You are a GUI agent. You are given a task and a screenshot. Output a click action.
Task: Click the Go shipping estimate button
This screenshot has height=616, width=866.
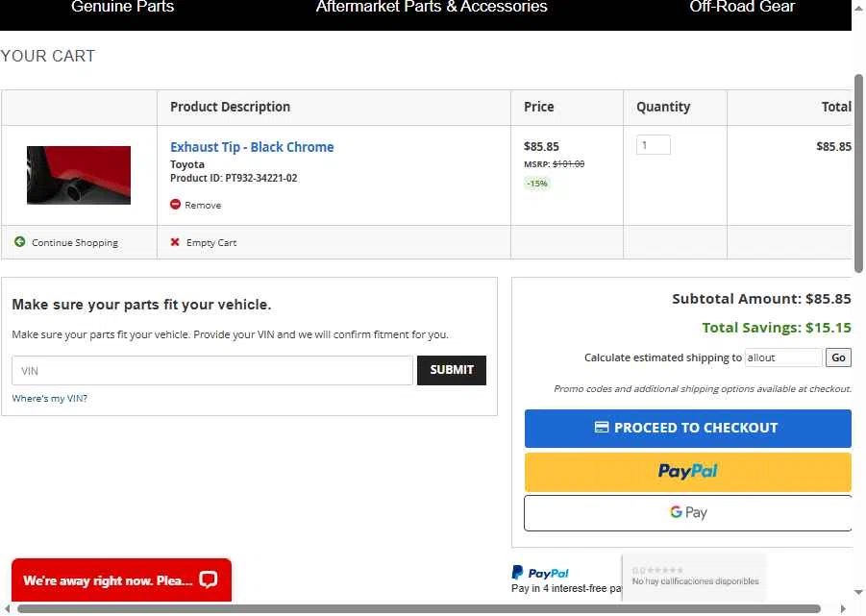[838, 357]
